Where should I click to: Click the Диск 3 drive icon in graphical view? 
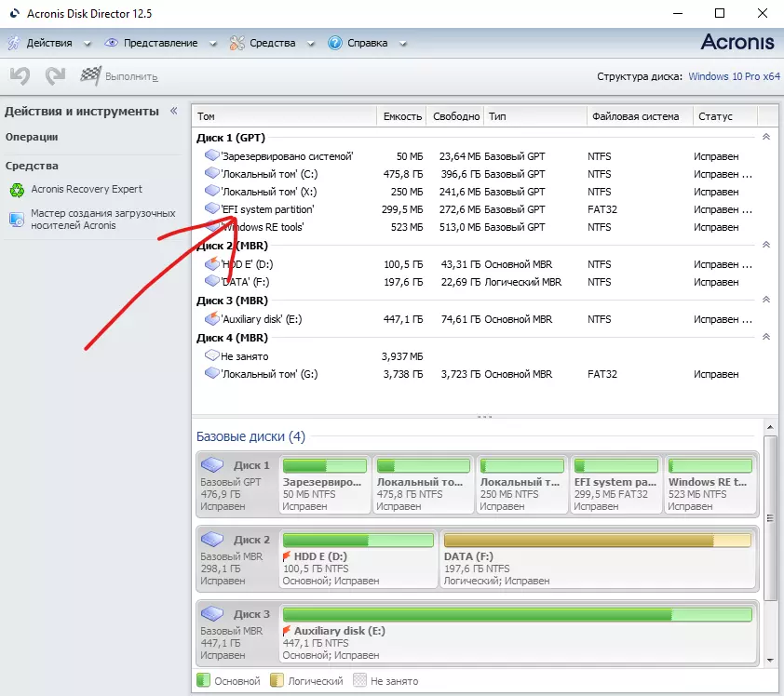click(x=212, y=613)
